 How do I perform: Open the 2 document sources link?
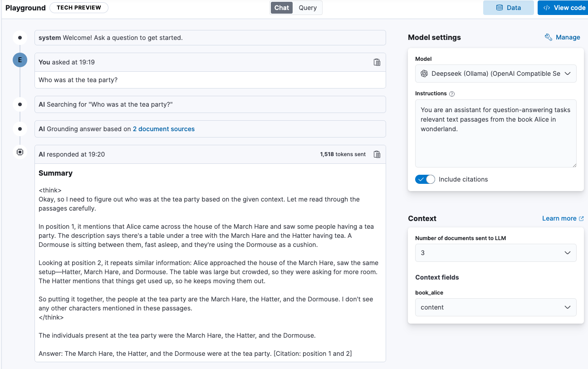click(x=164, y=129)
